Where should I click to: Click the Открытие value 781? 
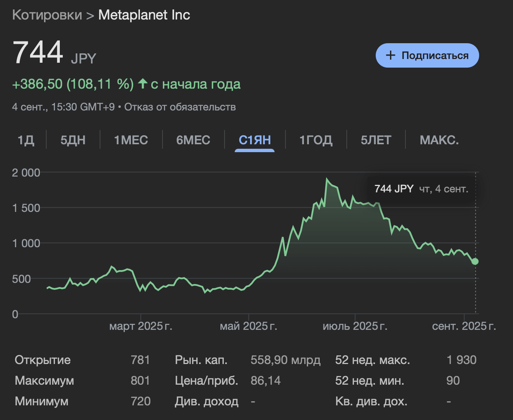(140, 360)
